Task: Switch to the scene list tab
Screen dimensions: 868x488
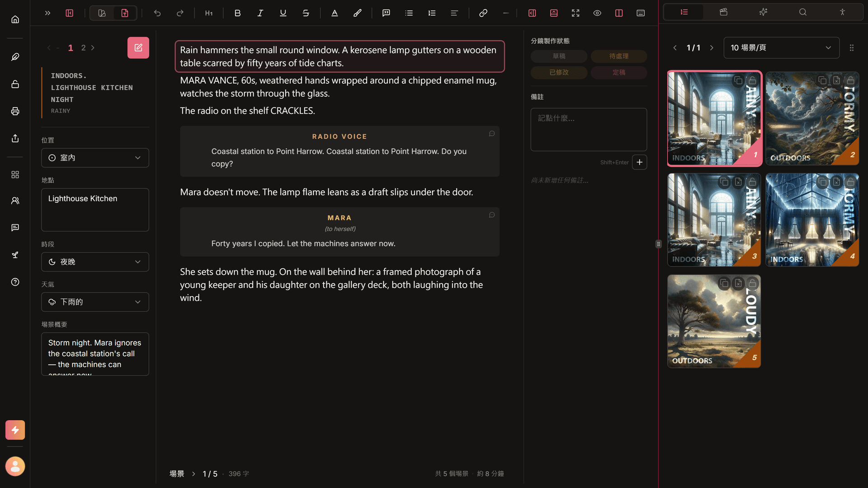Action: (684, 12)
